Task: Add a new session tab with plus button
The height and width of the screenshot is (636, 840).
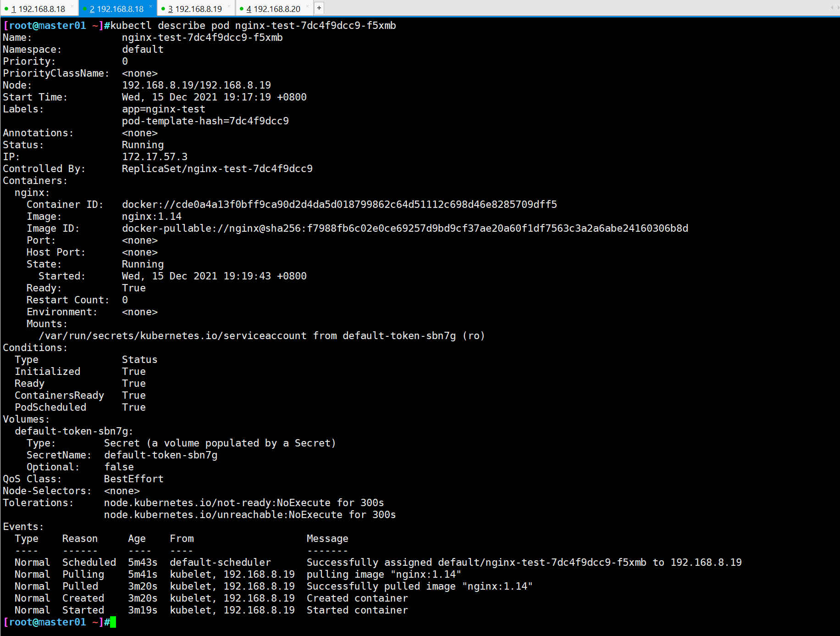Action: click(319, 8)
